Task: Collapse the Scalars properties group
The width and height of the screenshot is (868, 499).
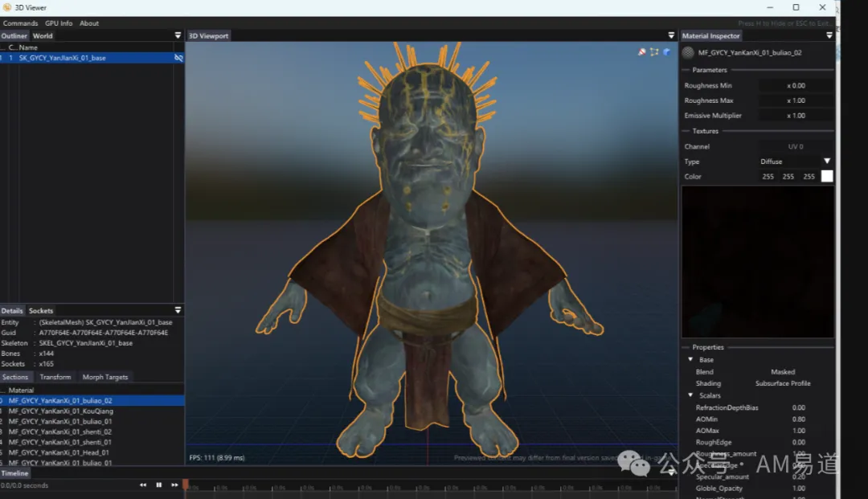Action: point(690,395)
